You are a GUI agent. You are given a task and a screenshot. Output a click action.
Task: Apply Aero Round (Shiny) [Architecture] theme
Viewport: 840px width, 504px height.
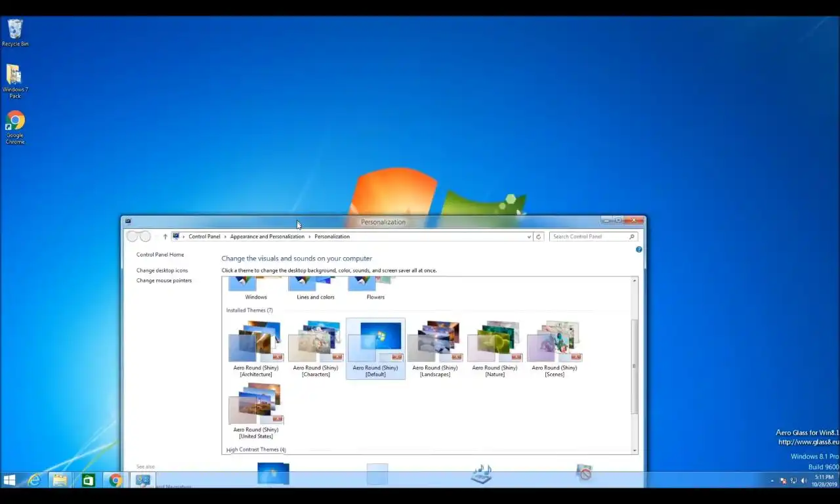(256, 348)
